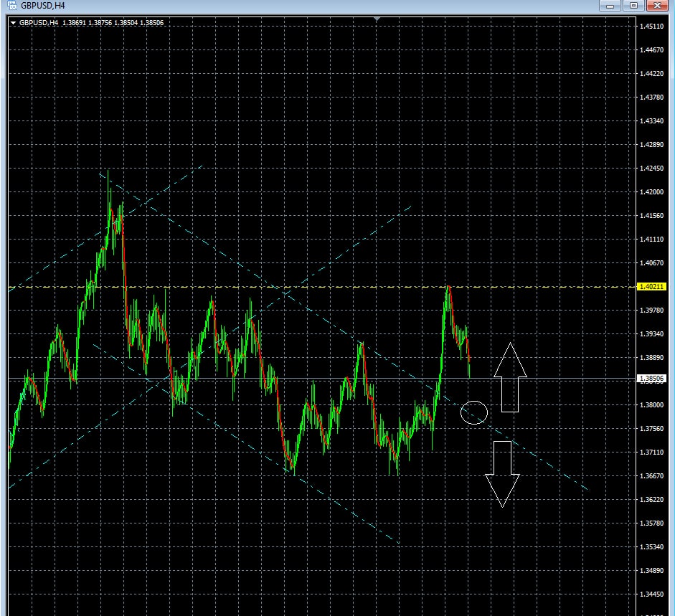Click the 1.44220 price scale value
Image resolution: width=675 pixels, height=616 pixels.
click(x=651, y=74)
